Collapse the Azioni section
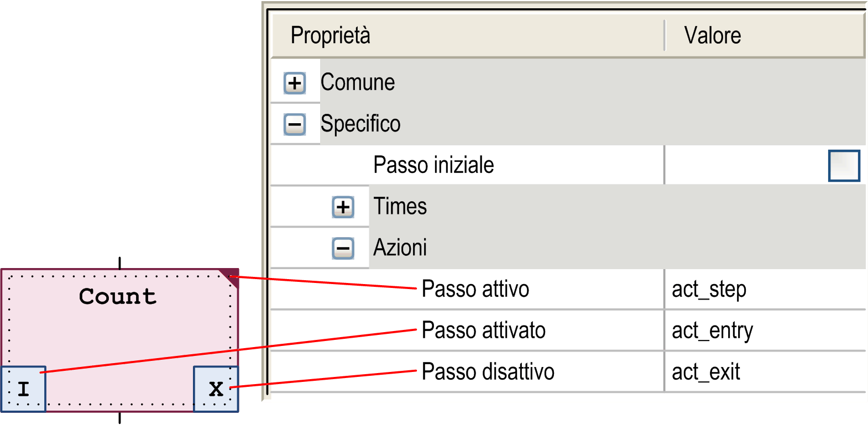This screenshot has height=425, width=868. click(x=343, y=248)
